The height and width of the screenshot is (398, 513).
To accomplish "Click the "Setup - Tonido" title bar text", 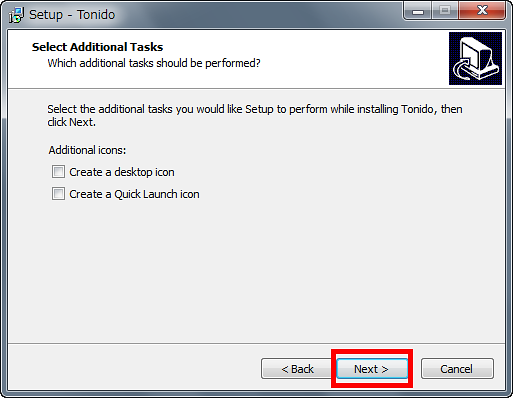I will click(x=72, y=15).
